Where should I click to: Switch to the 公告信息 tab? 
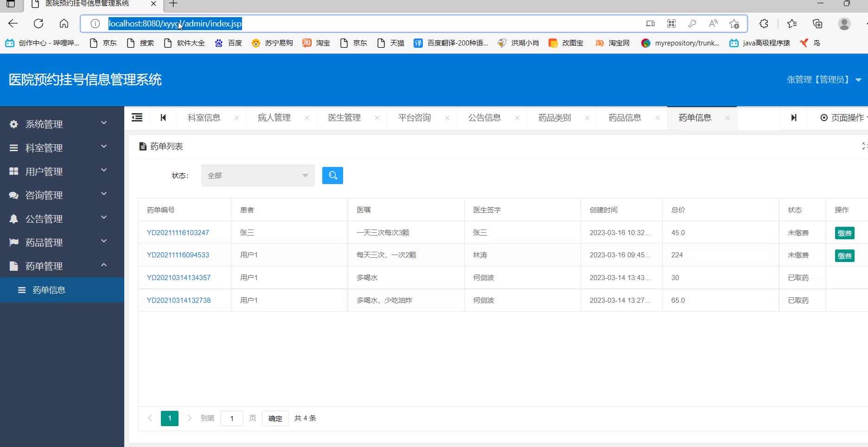point(485,118)
